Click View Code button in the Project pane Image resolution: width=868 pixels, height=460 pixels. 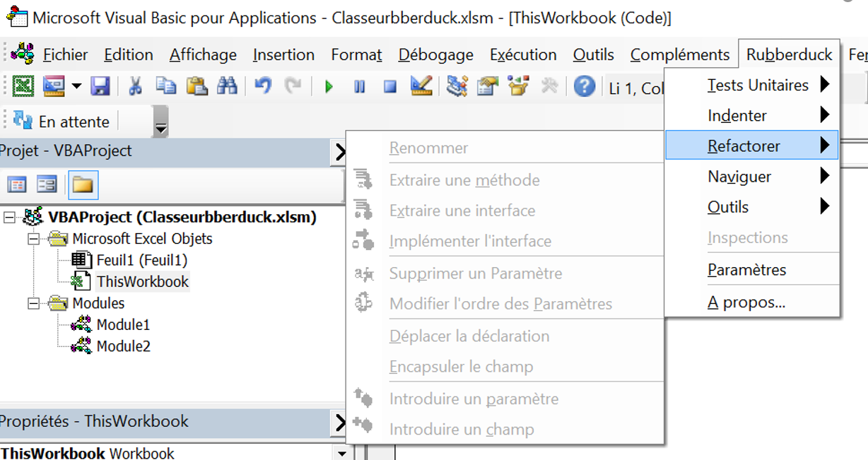17,185
